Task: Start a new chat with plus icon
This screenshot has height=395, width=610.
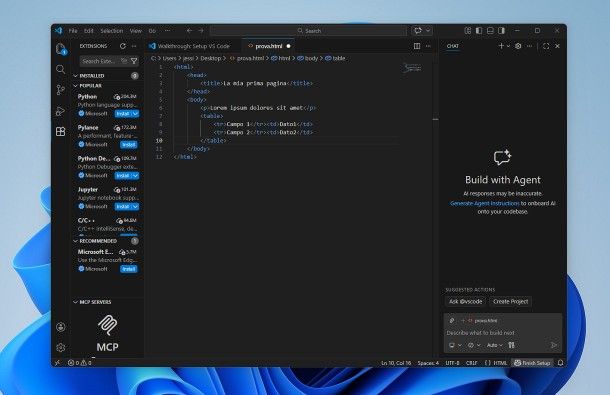Action: [x=501, y=46]
